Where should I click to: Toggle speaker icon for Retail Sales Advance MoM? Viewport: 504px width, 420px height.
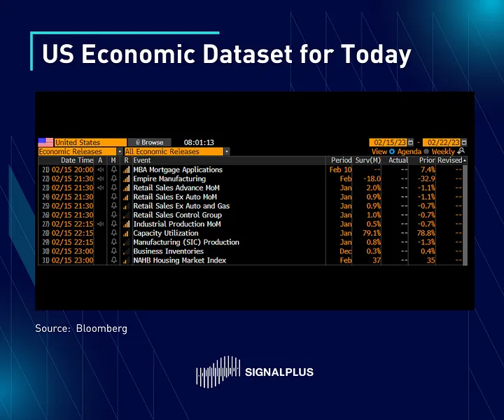click(x=101, y=188)
